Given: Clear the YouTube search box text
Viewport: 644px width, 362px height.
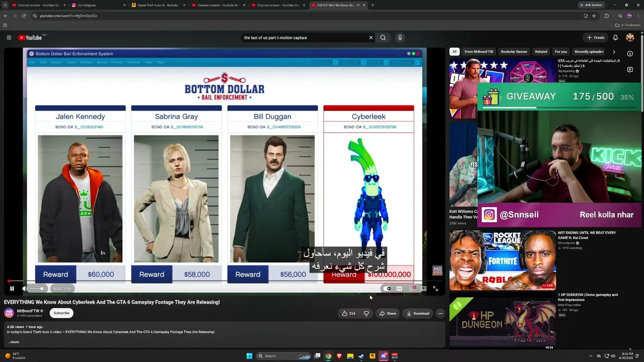Looking at the screenshot, I should [371, 38].
